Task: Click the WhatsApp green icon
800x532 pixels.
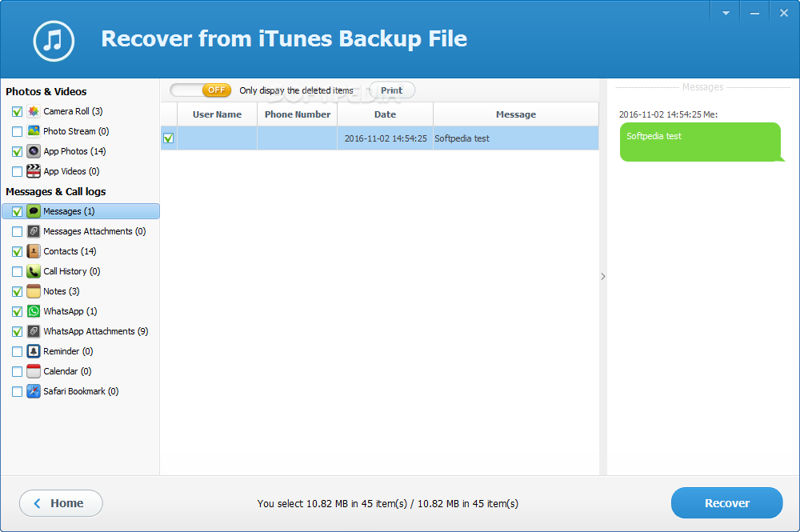Action: point(33,311)
